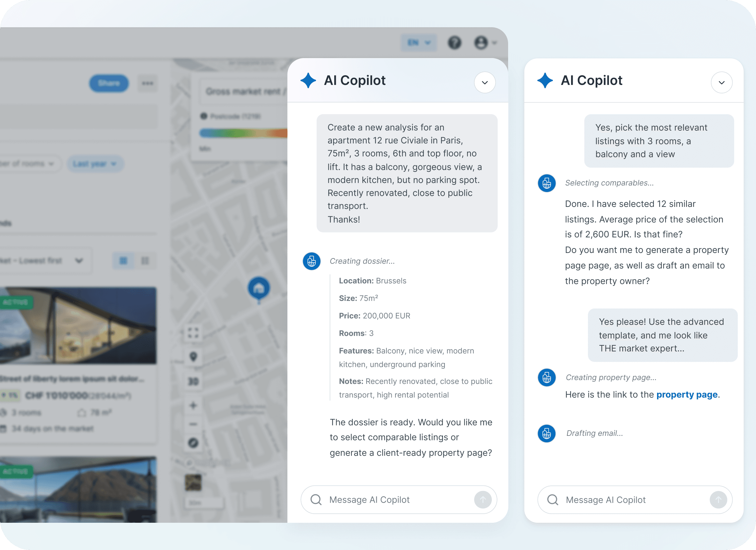Image resolution: width=756 pixels, height=550 pixels.
Task: Collapse the left AI Copilot panel
Action: [x=485, y=82]
